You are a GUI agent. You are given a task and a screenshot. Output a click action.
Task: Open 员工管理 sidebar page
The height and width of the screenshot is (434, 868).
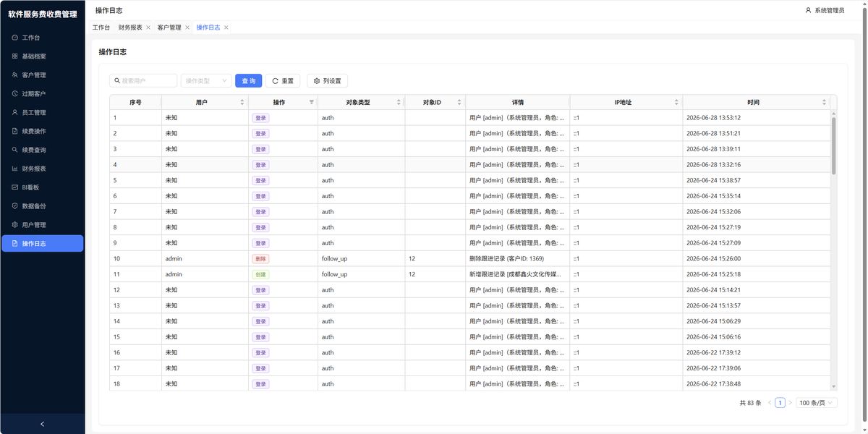coord(42,112)
